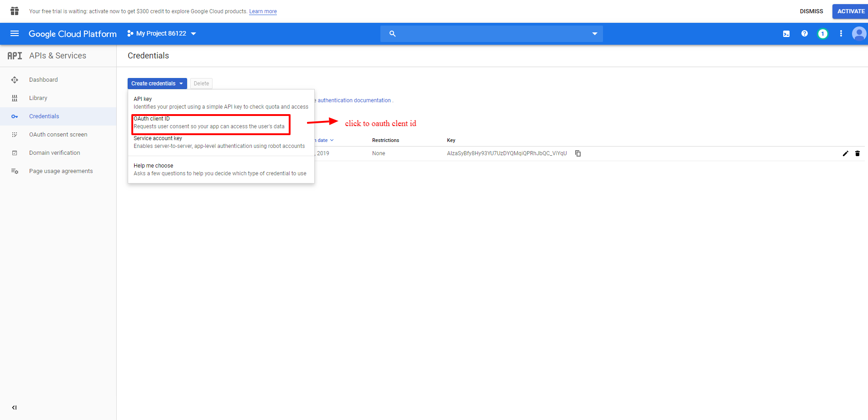Open the three-dot settings menu
Viewport: 868px width, 420px height.
[841, 34]
